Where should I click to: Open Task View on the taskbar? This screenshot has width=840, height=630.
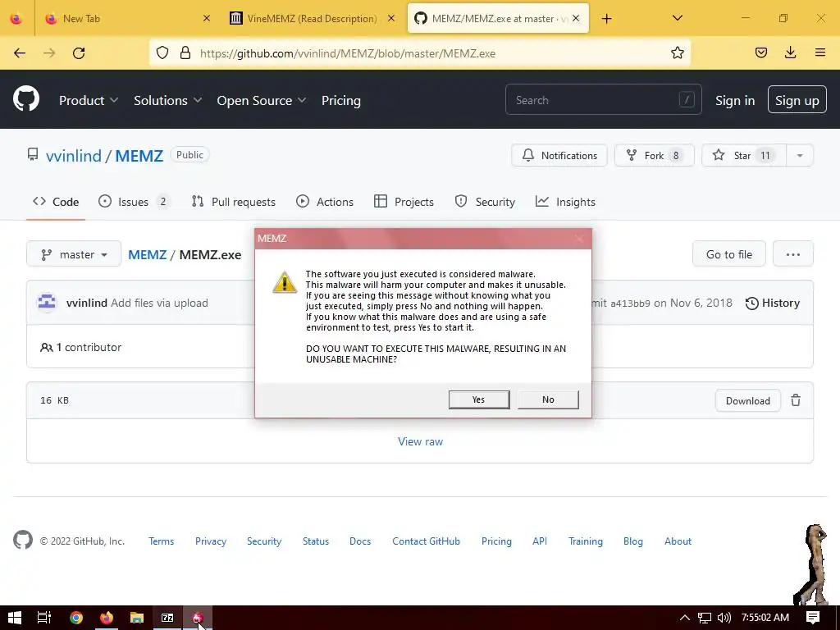click(x=44, y=618)
